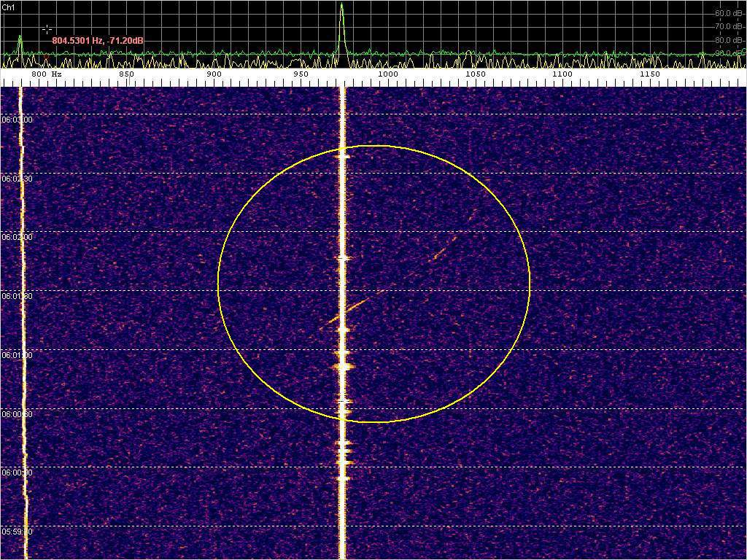Select the 1000 mark on frequency ruler
This screenshot has width=747, height=560.
point(387,74)
